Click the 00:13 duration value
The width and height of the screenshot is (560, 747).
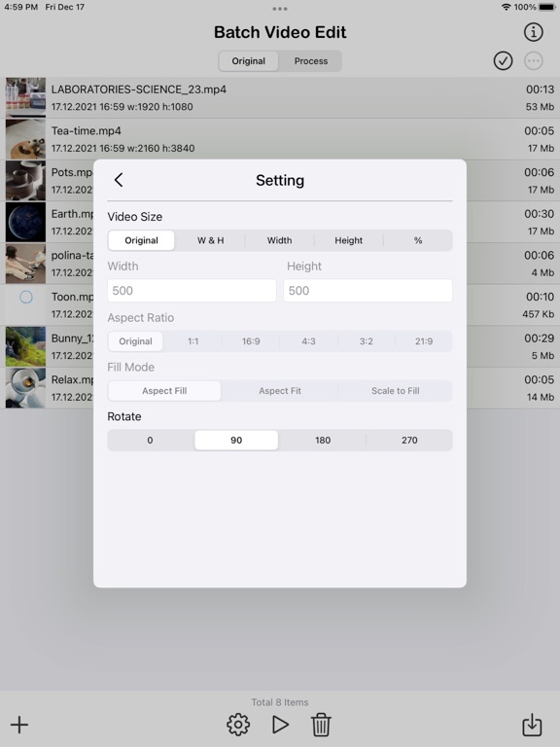[540, 89]
